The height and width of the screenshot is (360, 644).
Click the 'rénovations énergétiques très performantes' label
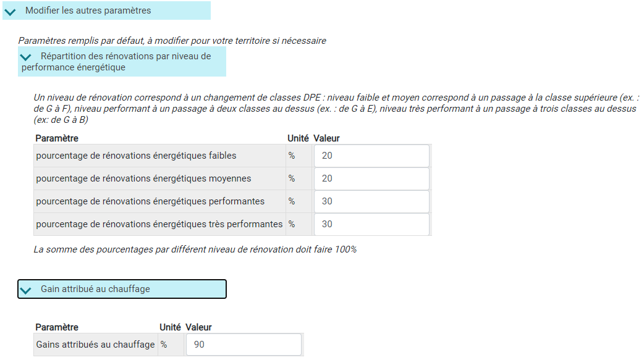pyautogui.click(x=159, y=224)
